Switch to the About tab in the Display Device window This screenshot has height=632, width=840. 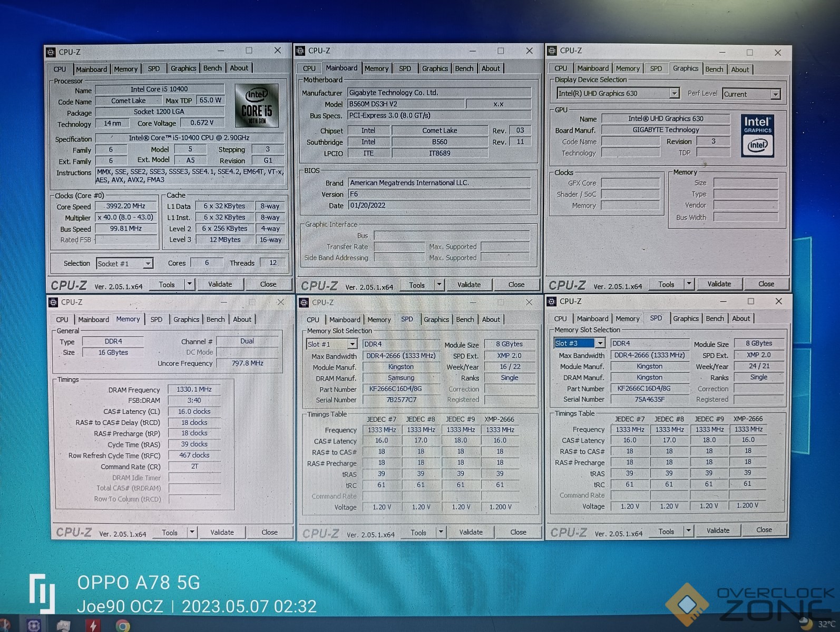coord(740,70)
